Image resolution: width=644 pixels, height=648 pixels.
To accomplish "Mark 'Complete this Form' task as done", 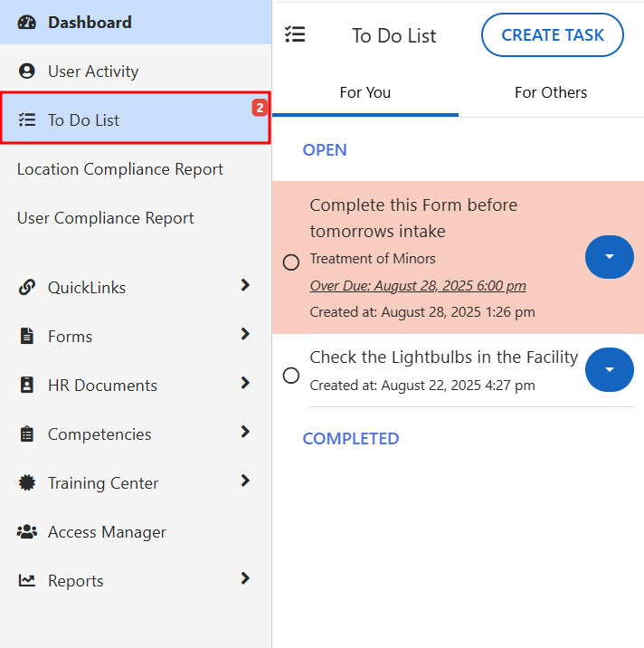I will pyautogui.click(x=291, y=262).
